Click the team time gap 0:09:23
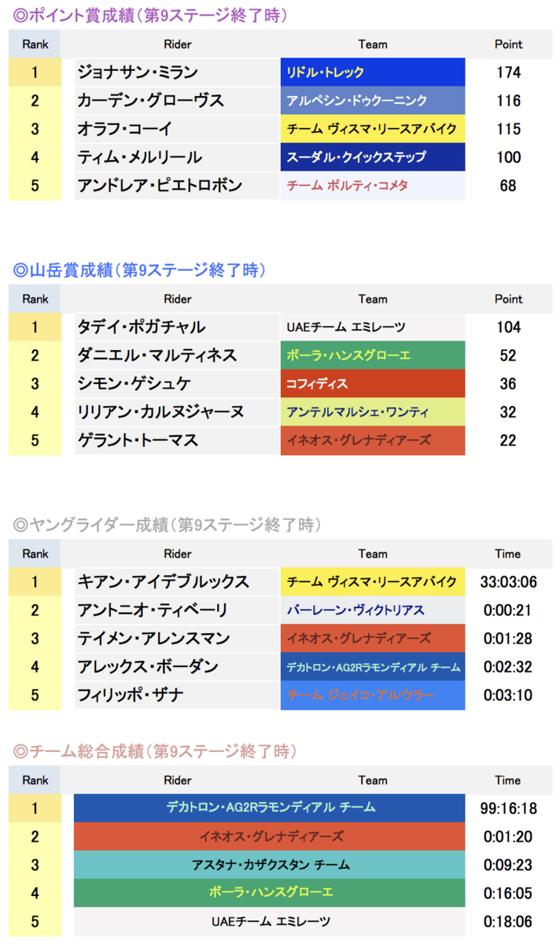Screen dimensions: 560x944 point(509,865)
